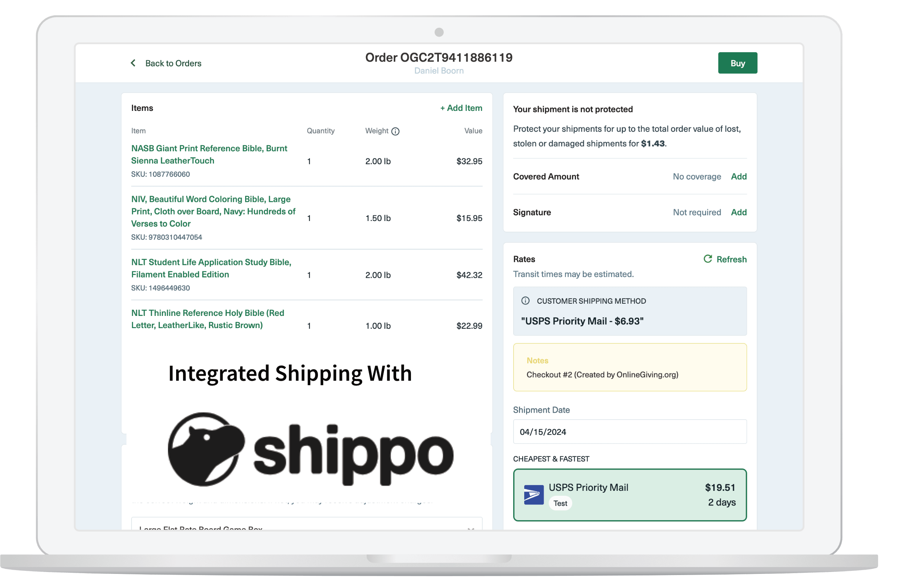Click Not required signature status

(697, 212)
